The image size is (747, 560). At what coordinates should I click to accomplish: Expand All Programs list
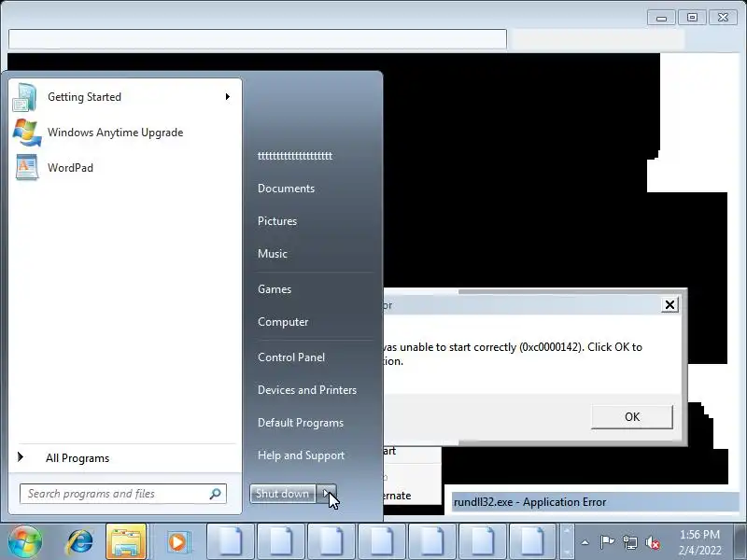tap(125, 458)
